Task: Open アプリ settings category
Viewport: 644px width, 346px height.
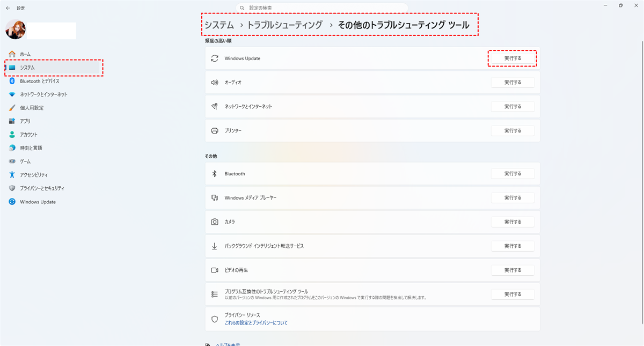Action: (25, 121)
